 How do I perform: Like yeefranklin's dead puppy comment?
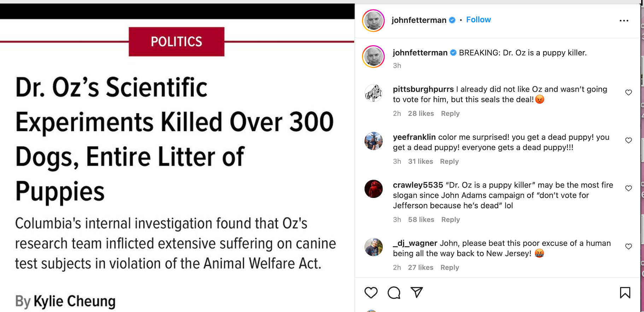(x=628, y=140)
